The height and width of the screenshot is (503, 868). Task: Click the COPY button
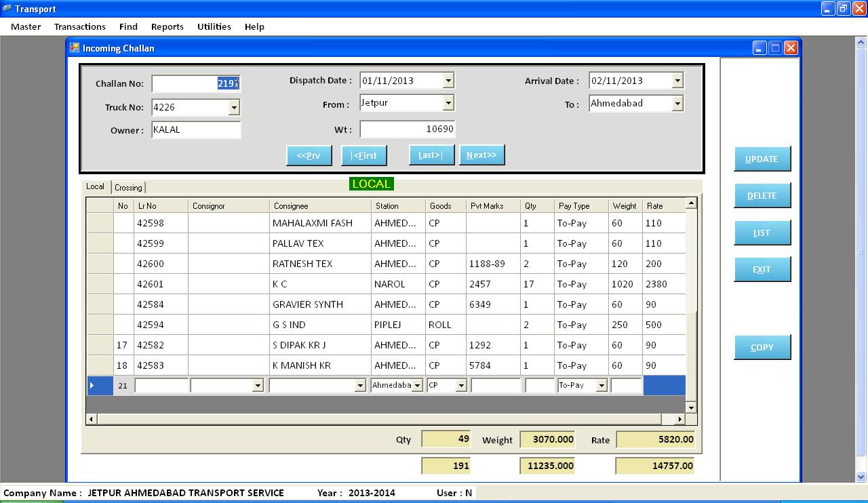coord(762,347)
